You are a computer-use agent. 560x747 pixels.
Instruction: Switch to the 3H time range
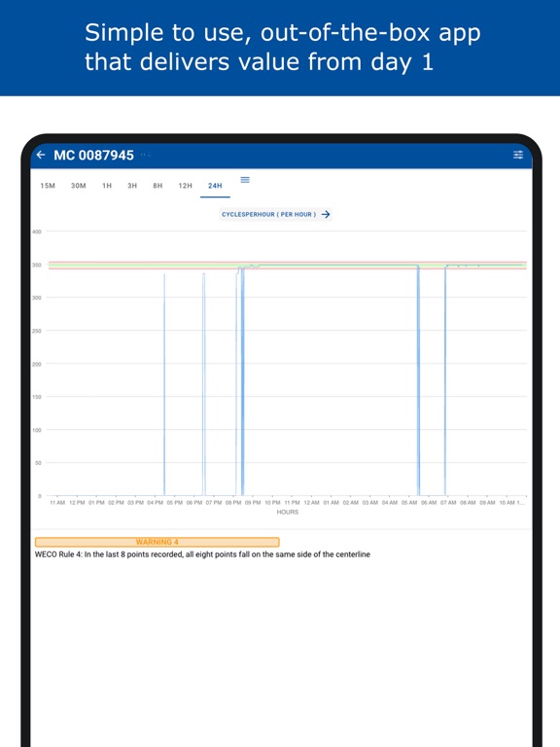click(x=132, y=186)
